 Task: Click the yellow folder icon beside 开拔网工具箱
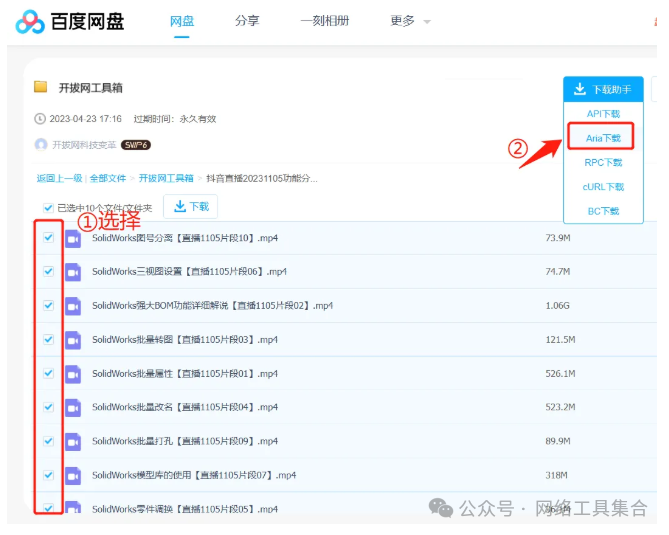click(x=41, y=87)
